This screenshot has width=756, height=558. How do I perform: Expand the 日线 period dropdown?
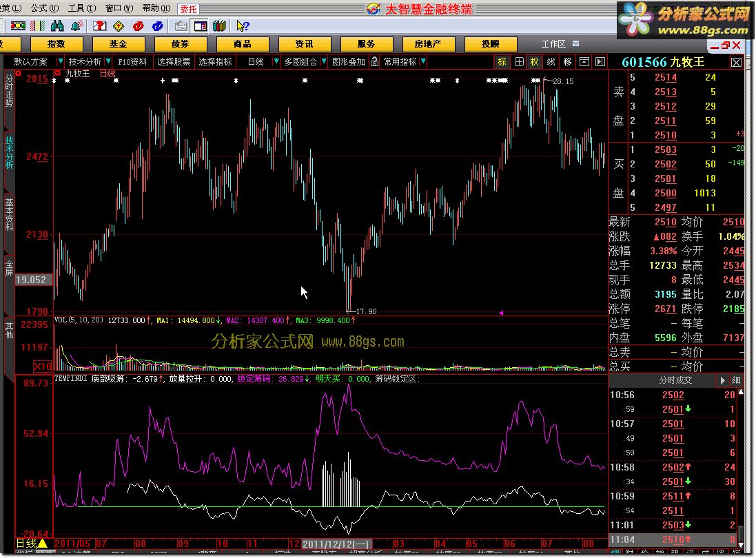pos(276,62)
